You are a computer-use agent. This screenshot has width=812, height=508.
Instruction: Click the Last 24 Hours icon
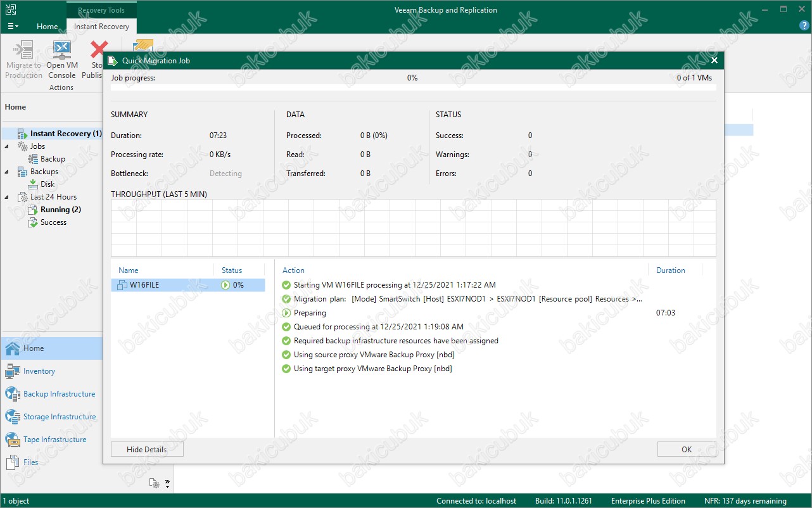(22, 197)
